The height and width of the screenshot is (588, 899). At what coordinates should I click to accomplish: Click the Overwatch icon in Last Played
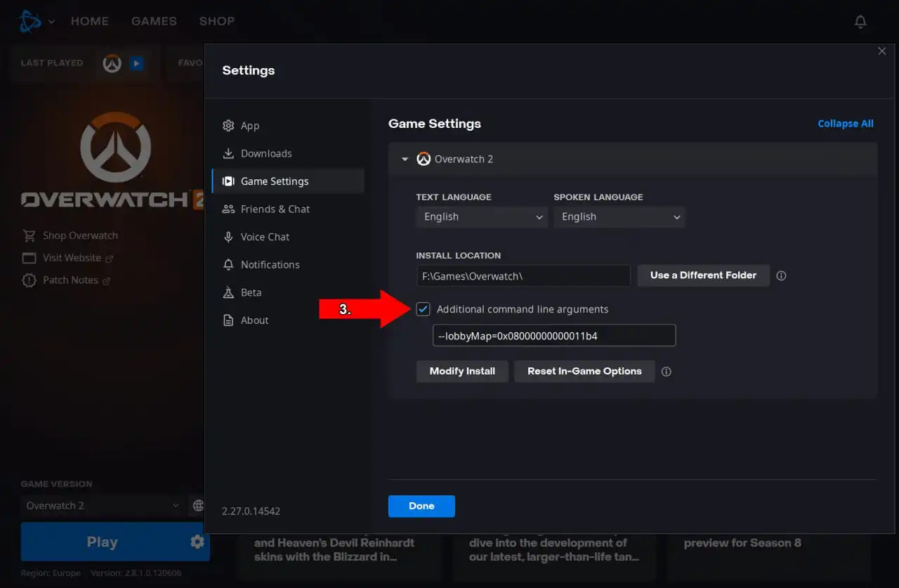[x=112, y=63]
